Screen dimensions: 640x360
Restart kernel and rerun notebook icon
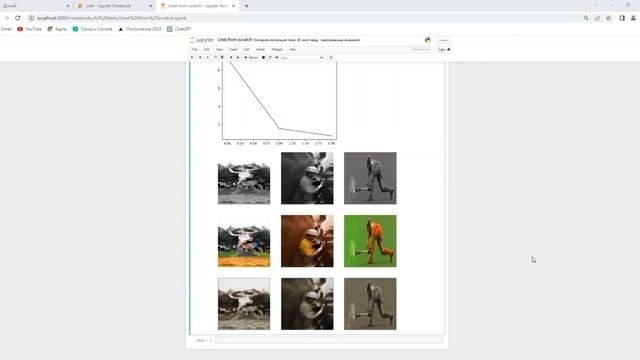tap(276, 58)
